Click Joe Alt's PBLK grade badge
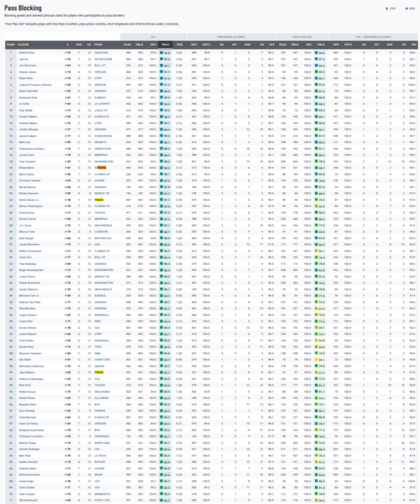420x504 pixels. 167,59
